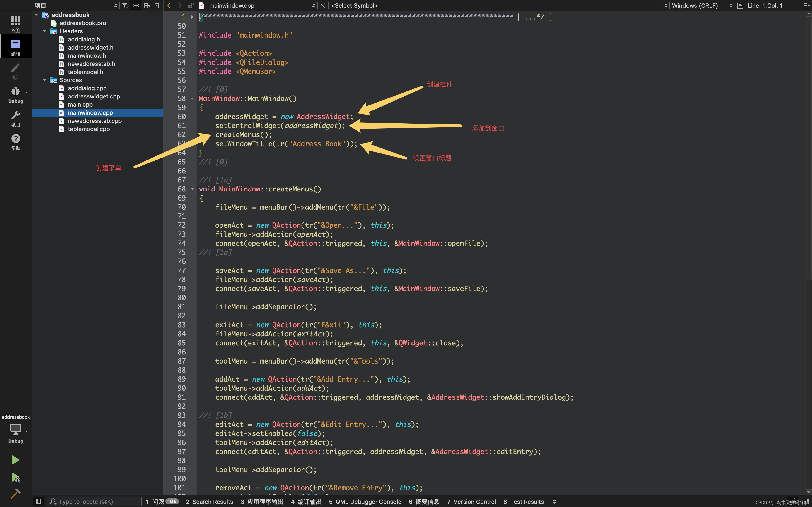The height and width of the screenshot is (507, 812).
Task: Collapse the Headers folder
Action: [44, 31]
